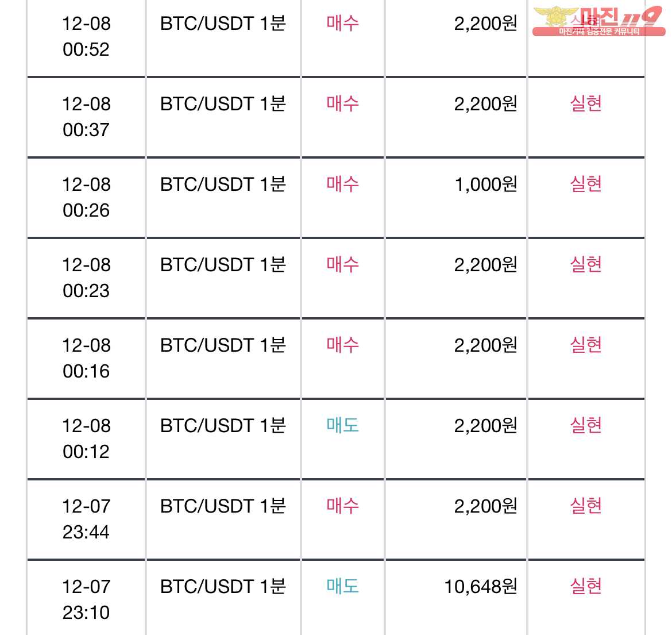Click BTC/USDT 1분 in the 23:44 row
The height and width of the screenshot is (635, 672).
[223, 506]
